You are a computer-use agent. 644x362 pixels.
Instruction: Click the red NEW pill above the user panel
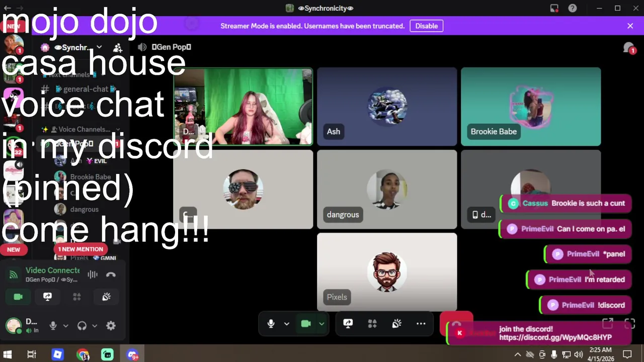[14, 249]
